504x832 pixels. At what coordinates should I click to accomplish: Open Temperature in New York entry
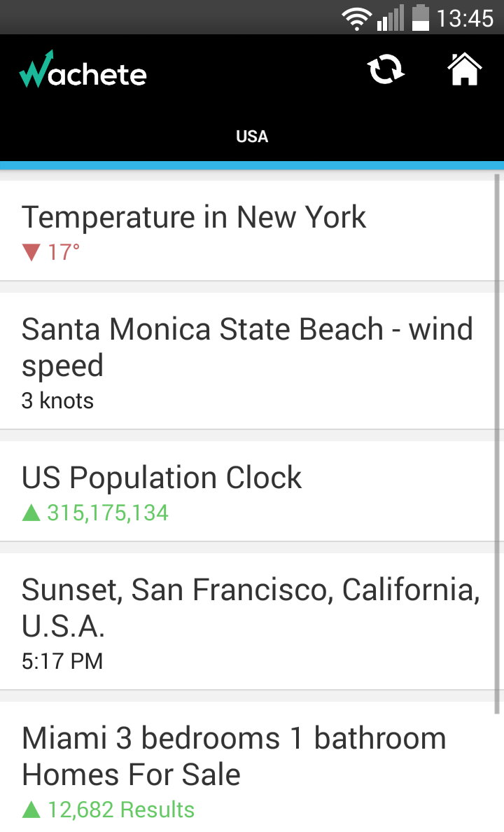tap(194, 217)
